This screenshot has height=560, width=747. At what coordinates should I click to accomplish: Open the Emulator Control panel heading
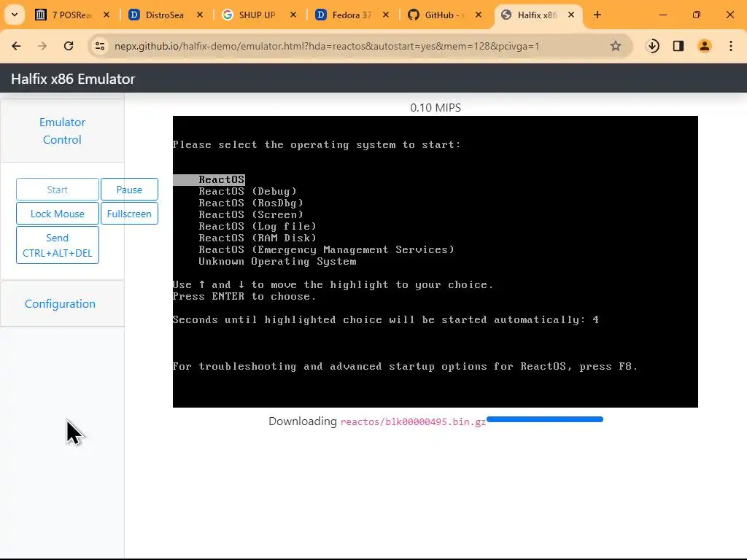point(63,131)
